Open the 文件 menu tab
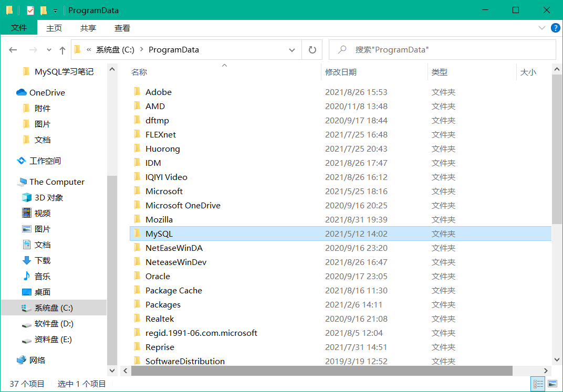 point(19,28)
